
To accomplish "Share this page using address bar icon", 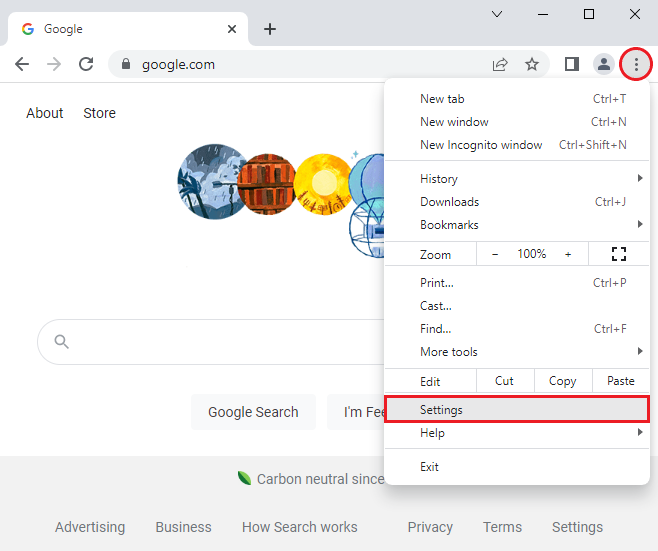I will 500,64.
